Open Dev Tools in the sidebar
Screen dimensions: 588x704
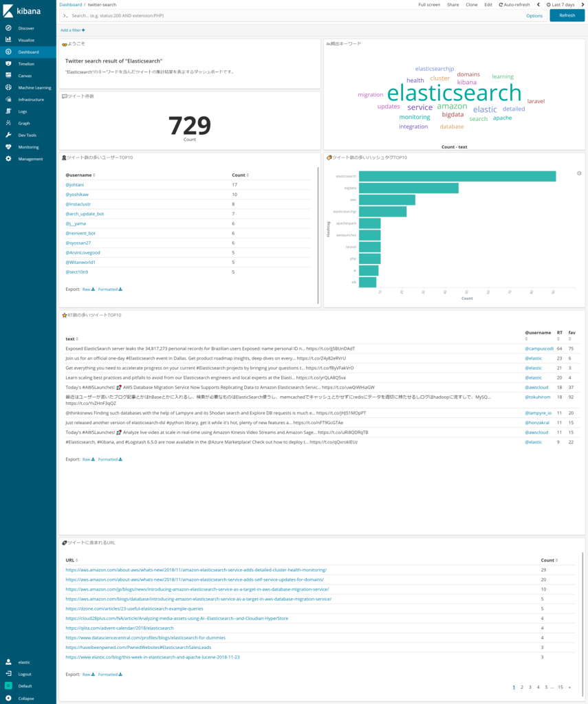pos(28,135)
